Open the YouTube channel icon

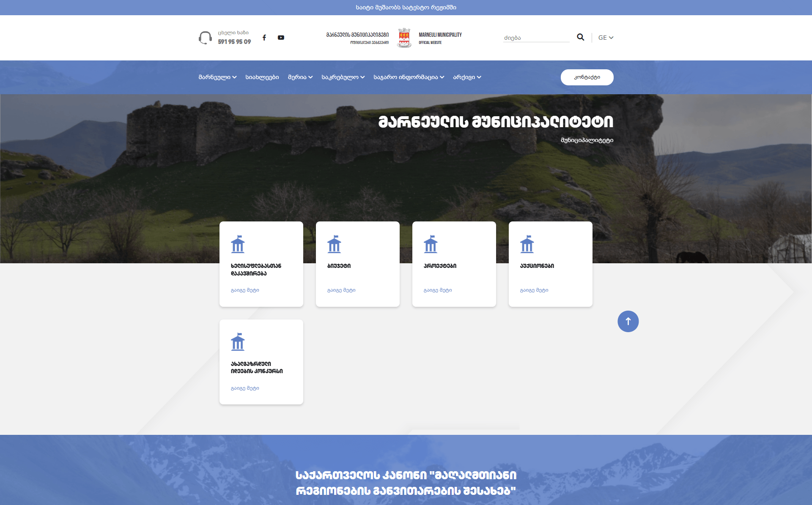(281, 38)
